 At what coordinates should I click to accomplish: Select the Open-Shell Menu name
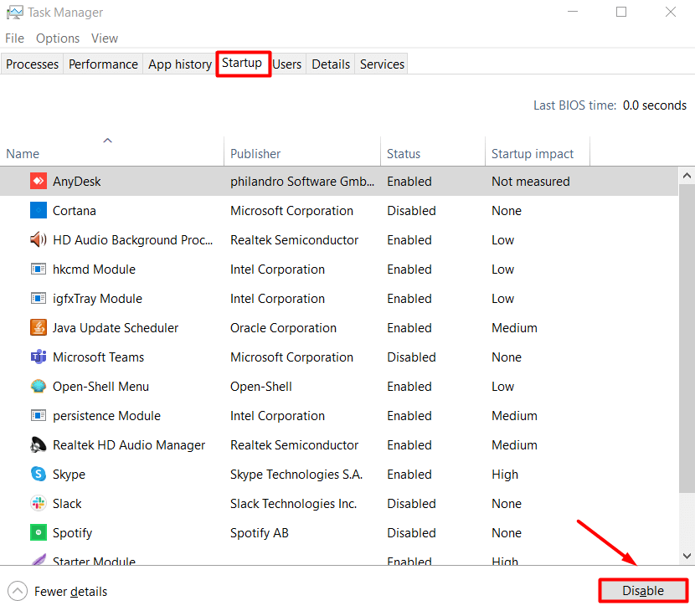coord(100,387)
